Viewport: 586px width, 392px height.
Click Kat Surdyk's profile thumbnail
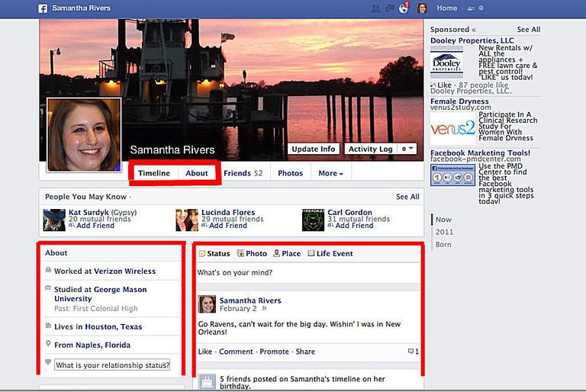click(x=54, y=220)
